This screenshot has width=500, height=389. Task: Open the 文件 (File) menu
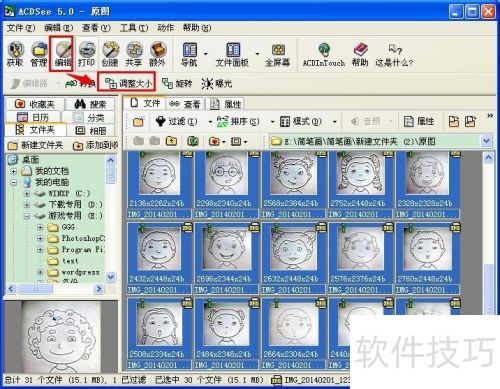pos(21,28)
